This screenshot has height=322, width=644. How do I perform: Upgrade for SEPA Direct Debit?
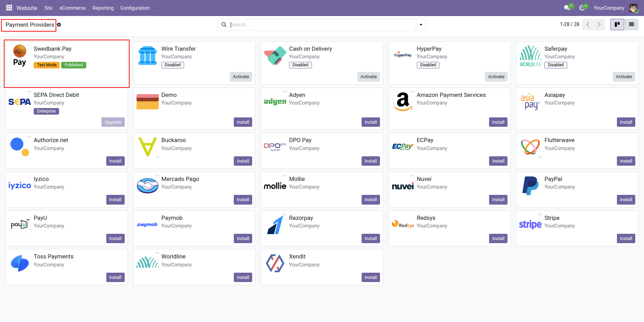[113, 122]
